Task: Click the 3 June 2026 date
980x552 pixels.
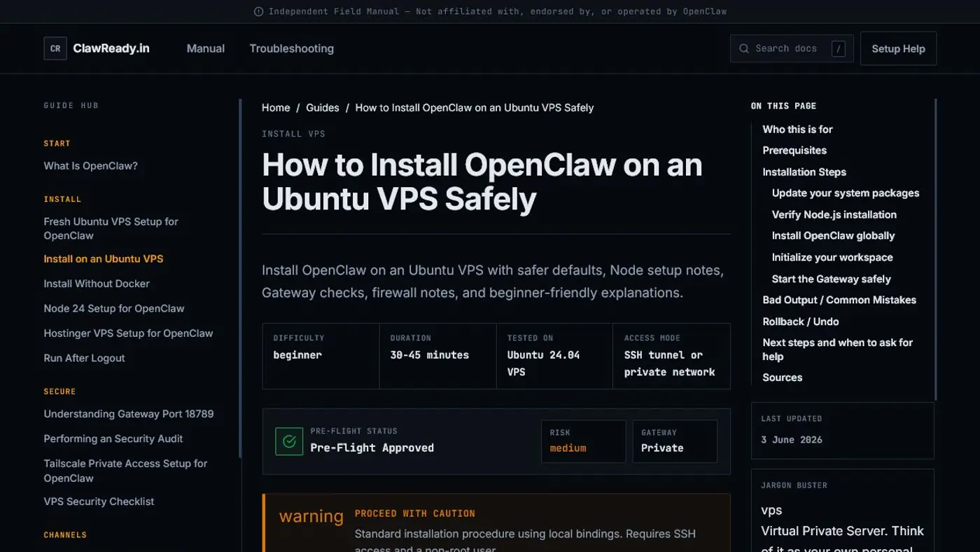Action: pyautogui.click(x=792, y=440)
